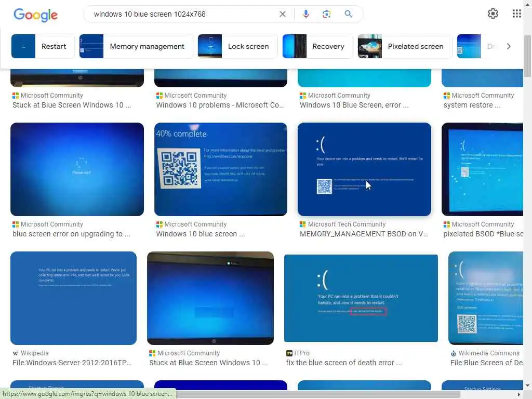
Task: Open 'File:Blue Screen of De' link
Action: (486, 363)
